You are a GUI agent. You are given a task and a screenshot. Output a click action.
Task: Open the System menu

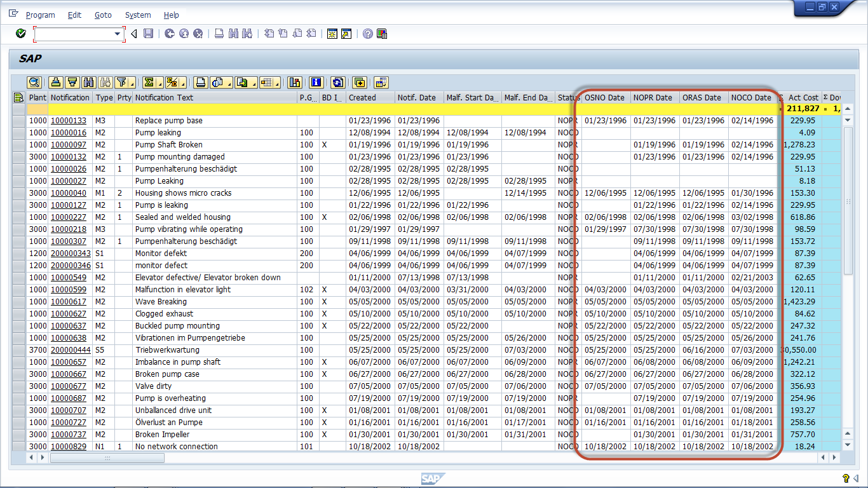pos(138,15)
